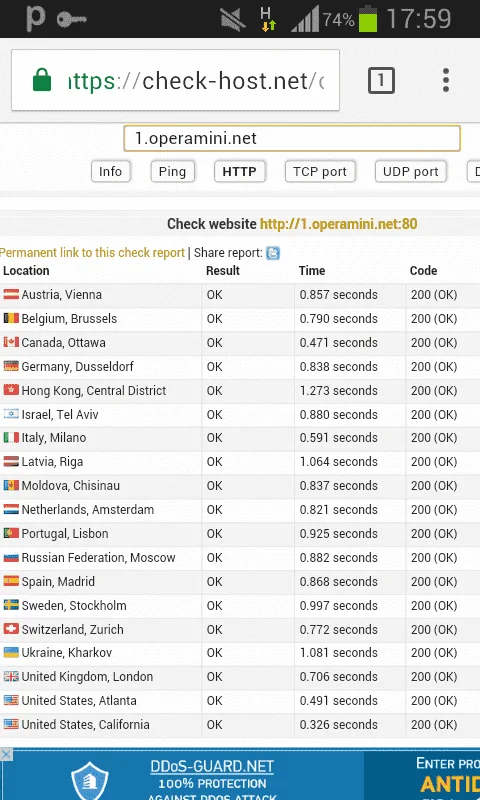480x800 pixels.
Task: Tap the P notification icon in status bar
Action: (35, 18)
